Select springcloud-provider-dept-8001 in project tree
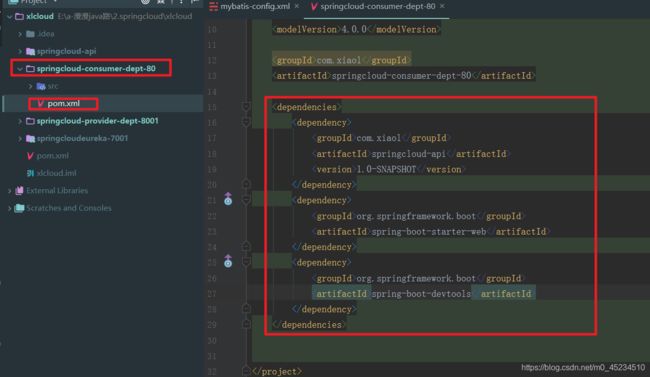The height and width of the screenshot is (377, 650). point(97,121)
